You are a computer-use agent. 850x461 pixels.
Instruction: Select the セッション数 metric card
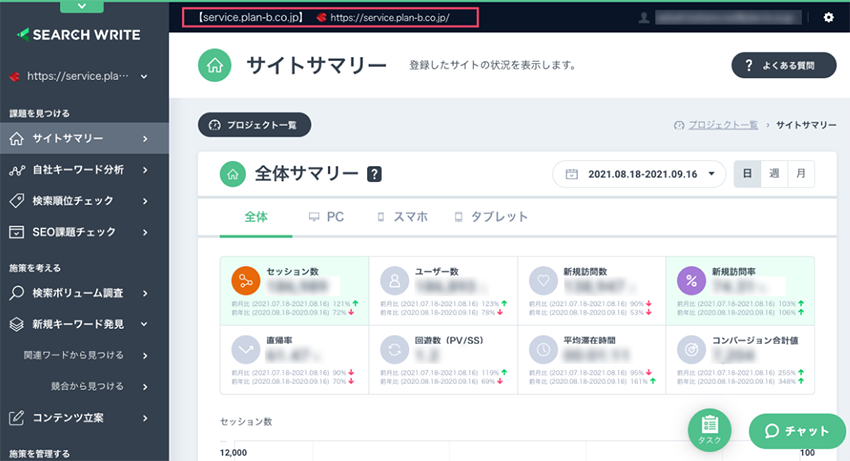tap(294, 291)
